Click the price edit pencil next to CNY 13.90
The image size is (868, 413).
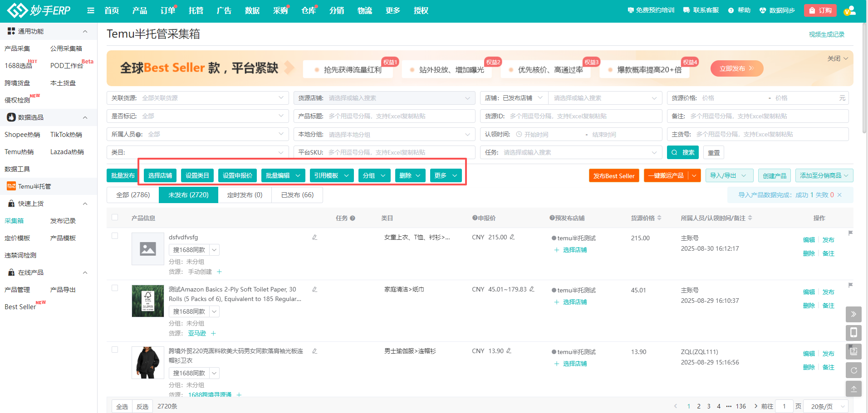pos(509,351)
